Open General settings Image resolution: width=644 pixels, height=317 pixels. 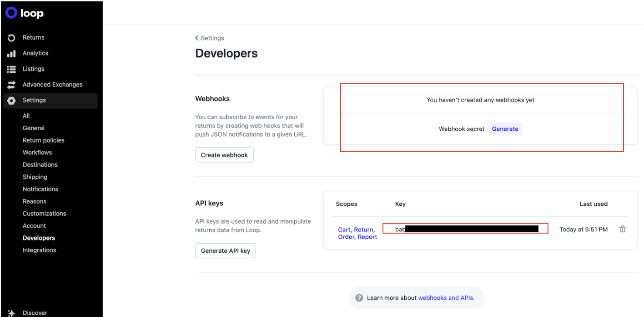[34, 128]
